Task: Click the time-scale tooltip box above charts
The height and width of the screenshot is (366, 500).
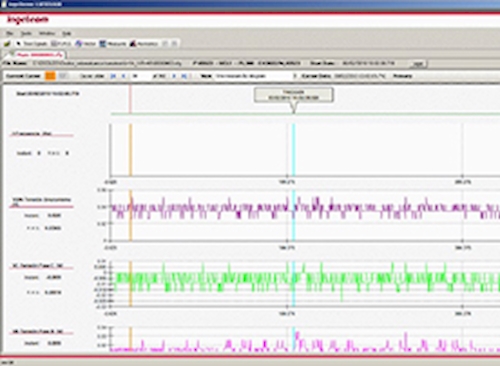Action: coord(294,95)
